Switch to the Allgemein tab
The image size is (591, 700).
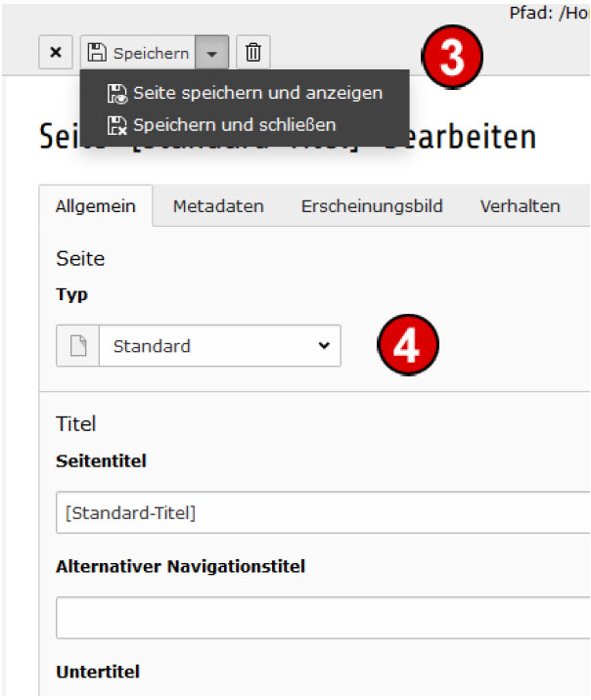tap(96, 206)
